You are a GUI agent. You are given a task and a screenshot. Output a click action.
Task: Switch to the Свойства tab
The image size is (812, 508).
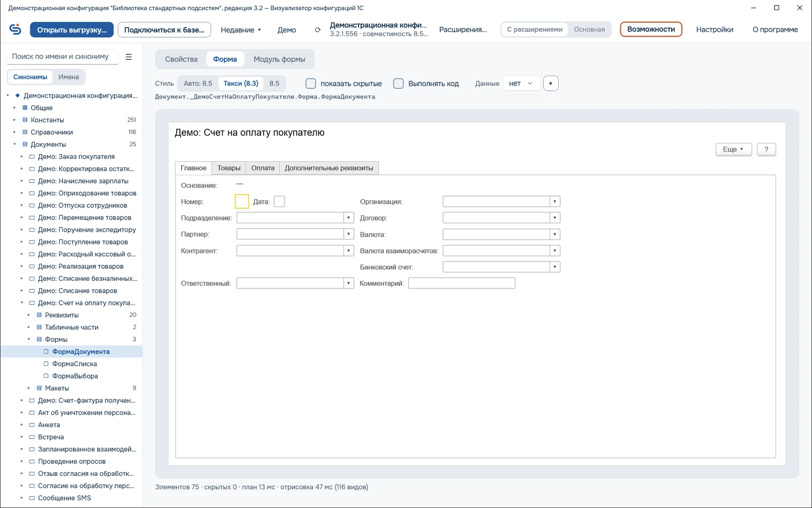(181, 59)
